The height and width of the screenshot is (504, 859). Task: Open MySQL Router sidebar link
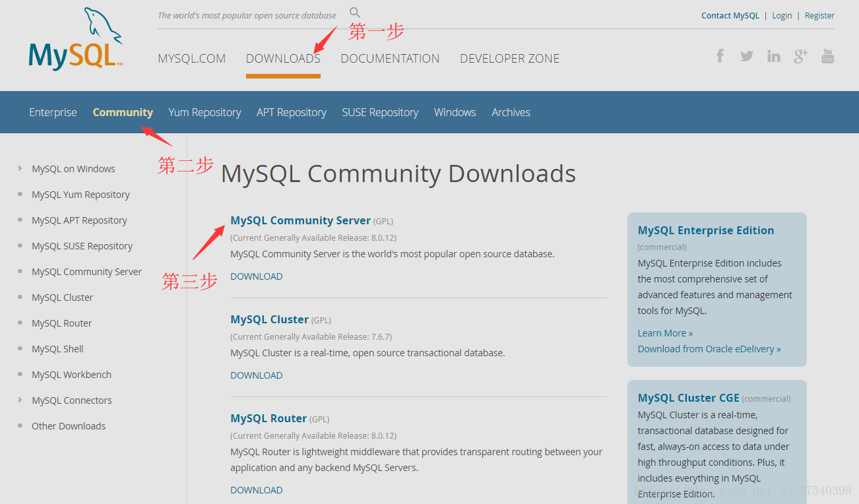[x=61, y=323]
